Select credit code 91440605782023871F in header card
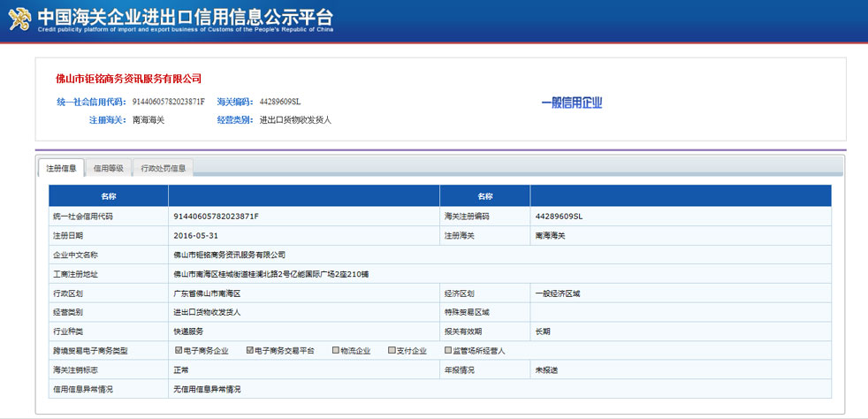The width and height of the screenshot is (868, 419). point(169,102)
